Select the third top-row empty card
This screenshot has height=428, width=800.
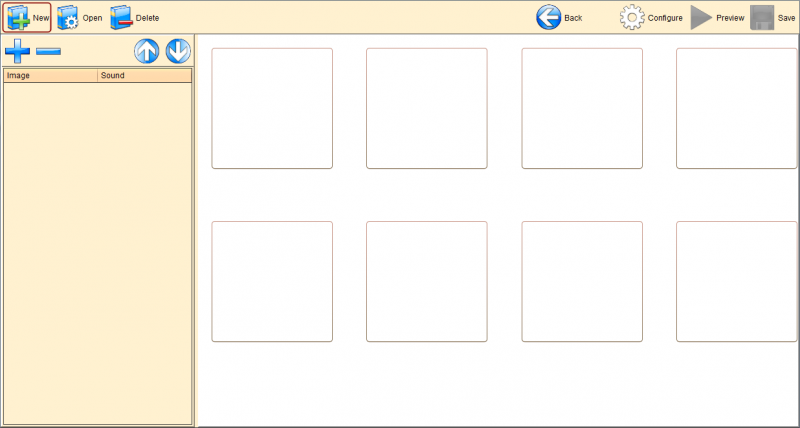point(582,108)
